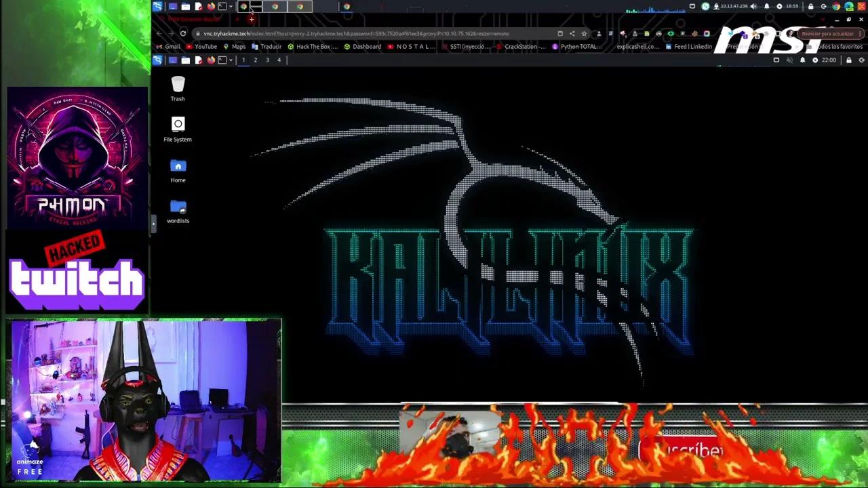Open the Hack The Box bookmark
The height and width of the screenshot is (488, 868).
click(x=312, y=47)
